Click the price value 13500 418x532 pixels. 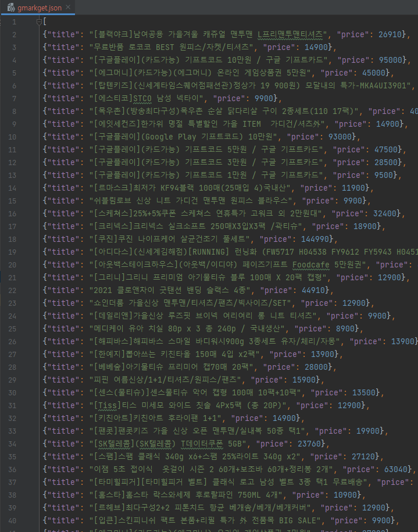pos(364,392)
